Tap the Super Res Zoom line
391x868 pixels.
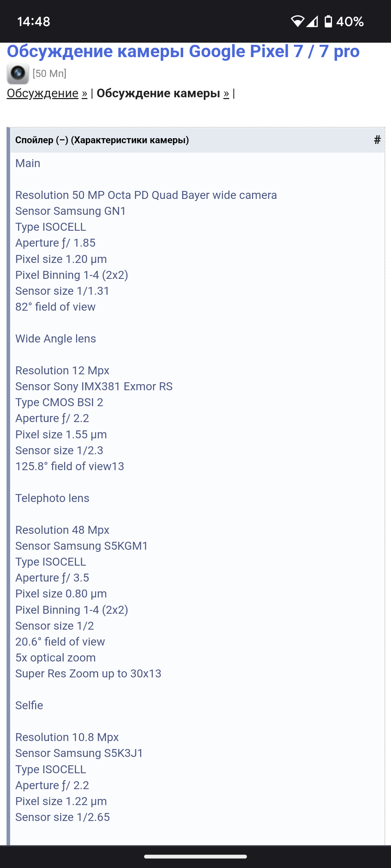coord(88,673)
